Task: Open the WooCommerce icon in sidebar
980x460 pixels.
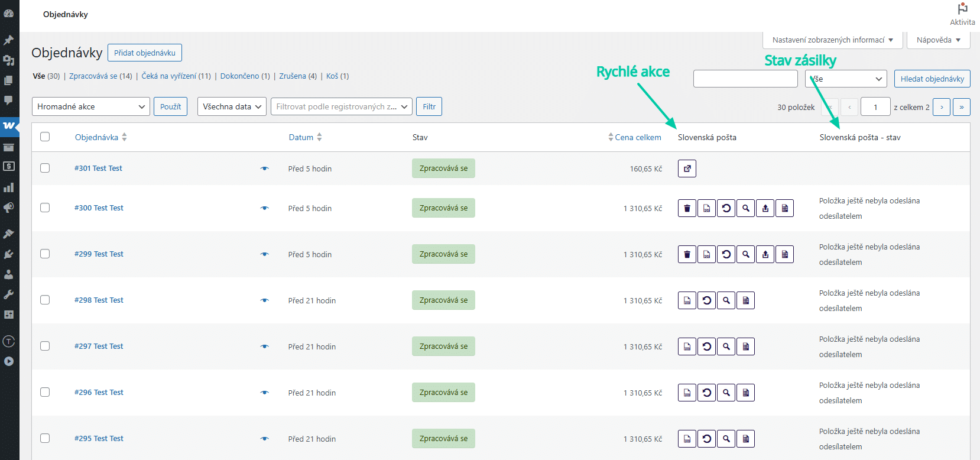Action: tap(9, 125)
